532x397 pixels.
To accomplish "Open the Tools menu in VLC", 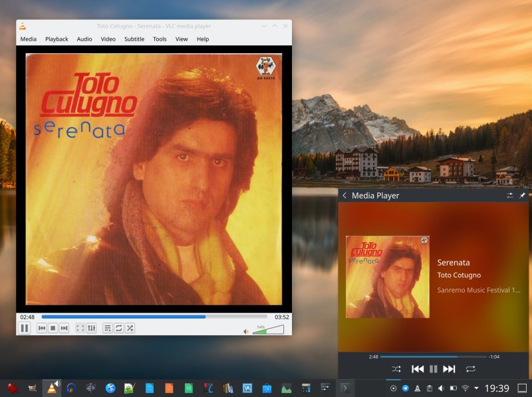I will tap(160, 39).
